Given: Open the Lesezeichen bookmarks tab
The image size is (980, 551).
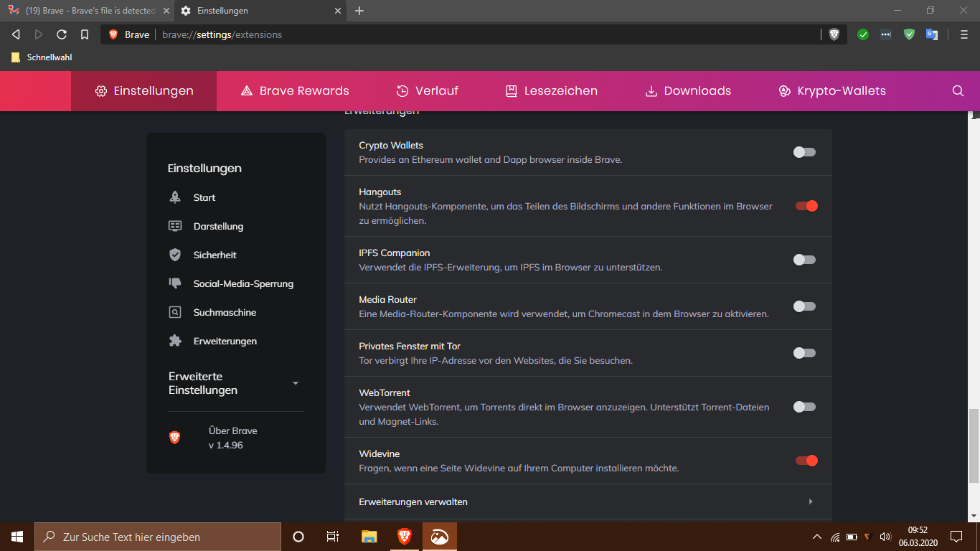Looking at the screenshot, I should click(551, 91).
